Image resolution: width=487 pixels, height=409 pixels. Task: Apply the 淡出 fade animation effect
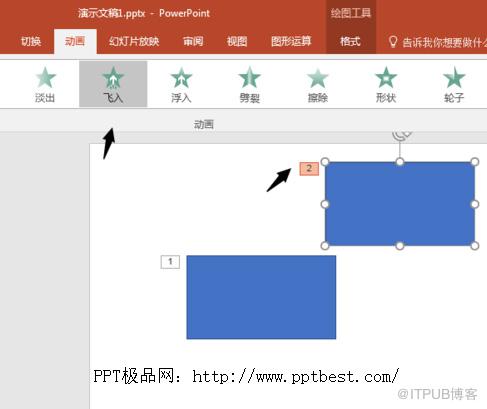(x=45, y=84)
